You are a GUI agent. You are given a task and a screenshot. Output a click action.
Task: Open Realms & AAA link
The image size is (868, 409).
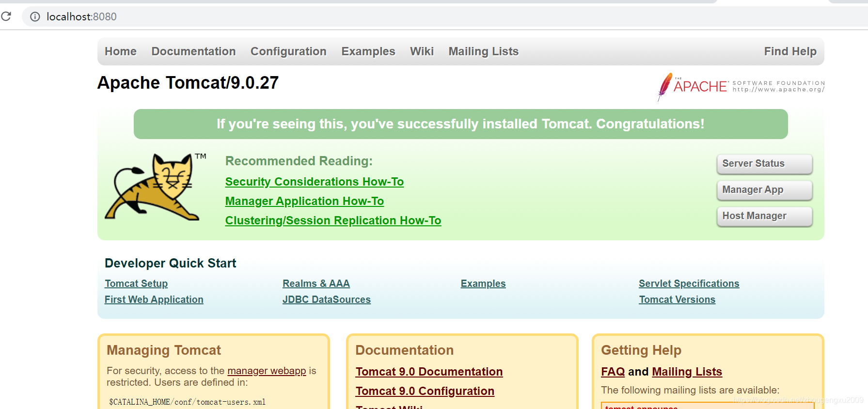[316, 283]
